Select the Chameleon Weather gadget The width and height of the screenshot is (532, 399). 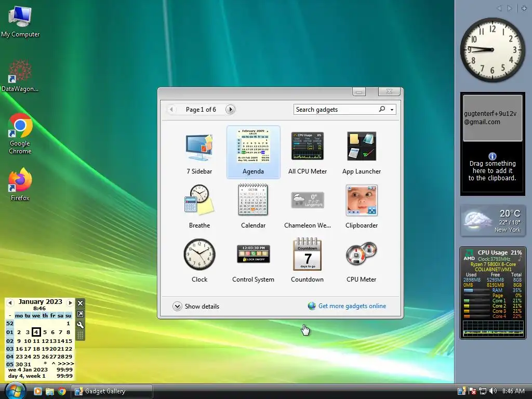308,207
